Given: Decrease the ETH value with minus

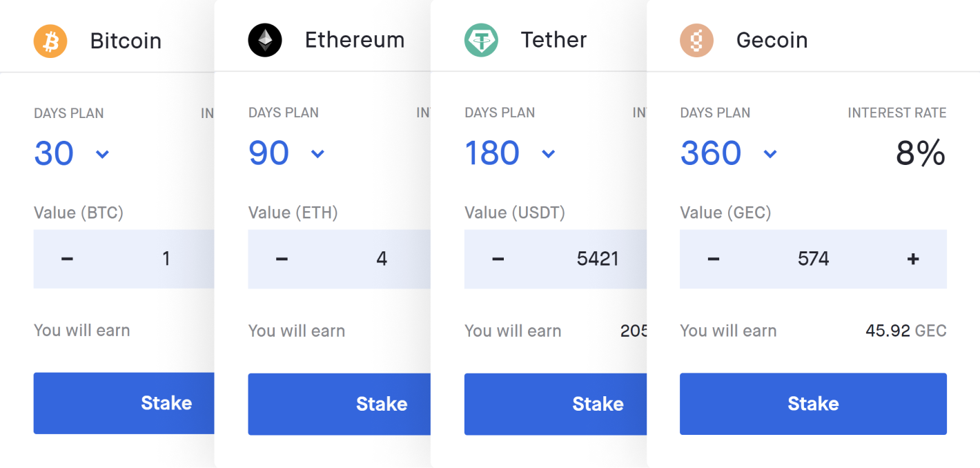Looking at the screenshot, I should [282, 259].
